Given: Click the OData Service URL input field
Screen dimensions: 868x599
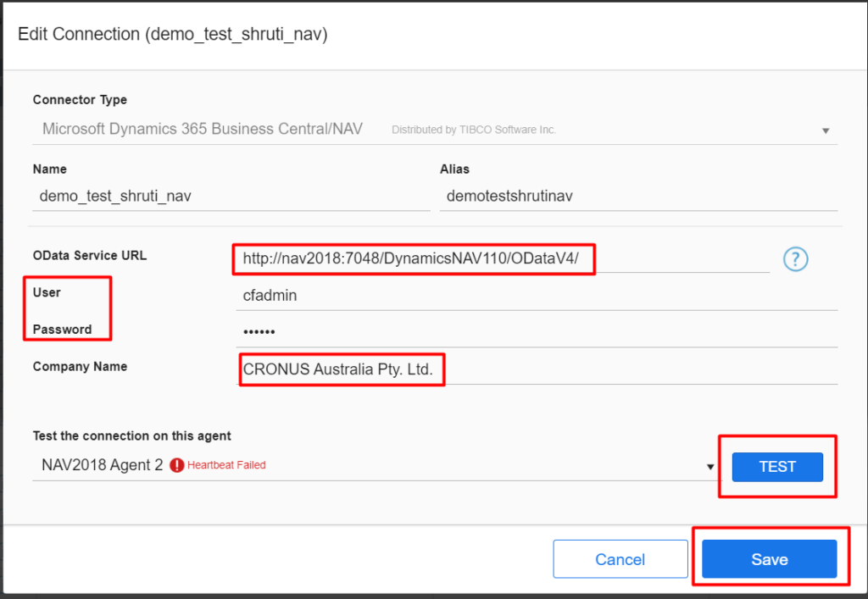Looking at the screenshot, I should click(503, 259).
